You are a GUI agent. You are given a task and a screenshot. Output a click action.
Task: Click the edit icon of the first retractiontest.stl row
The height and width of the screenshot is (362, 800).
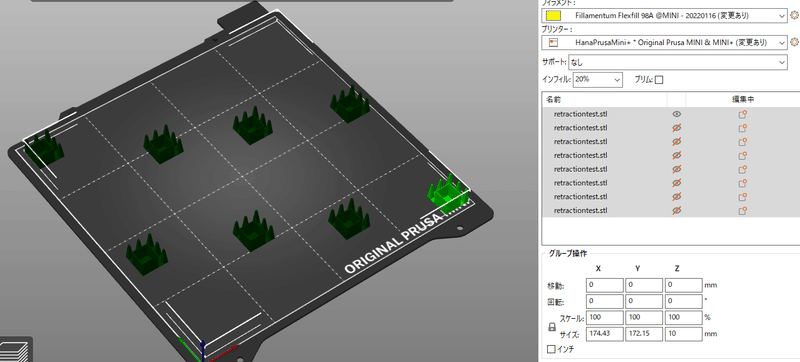742,114
